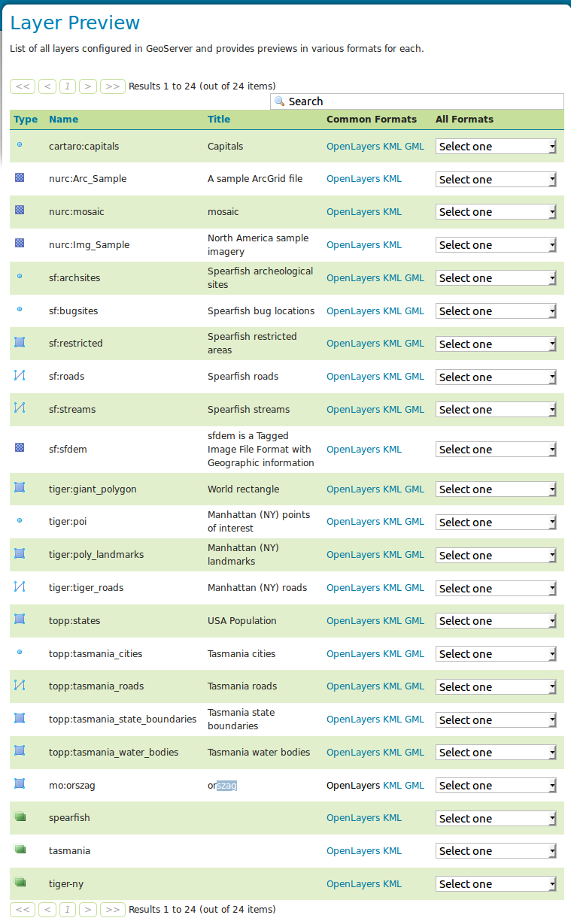Image resolution: width=571 pixels, height=924 pixels.
Task: Click the layer group icon for spearfish
Action: click(20, 816)
